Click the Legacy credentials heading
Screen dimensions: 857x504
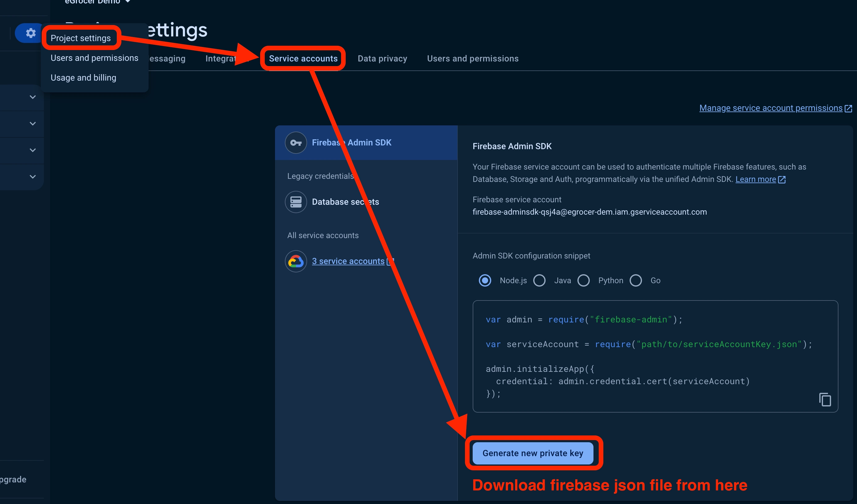coord(320,176)
